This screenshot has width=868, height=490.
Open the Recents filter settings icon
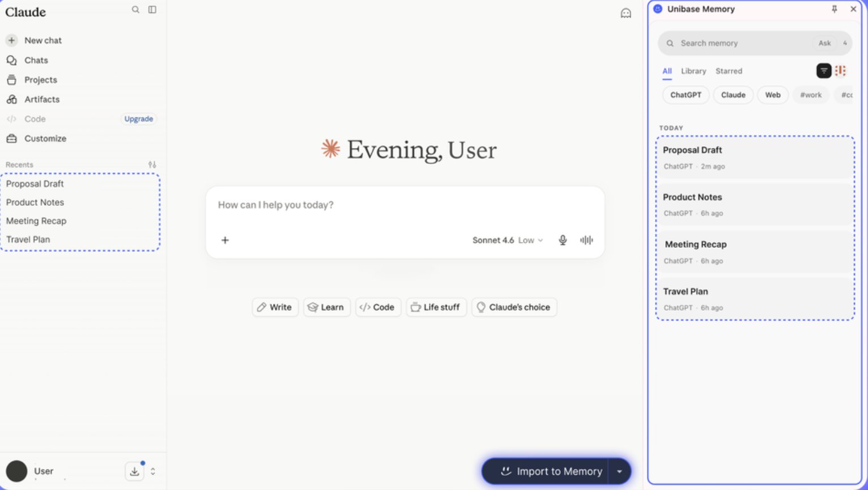click(x=152, y=164)
